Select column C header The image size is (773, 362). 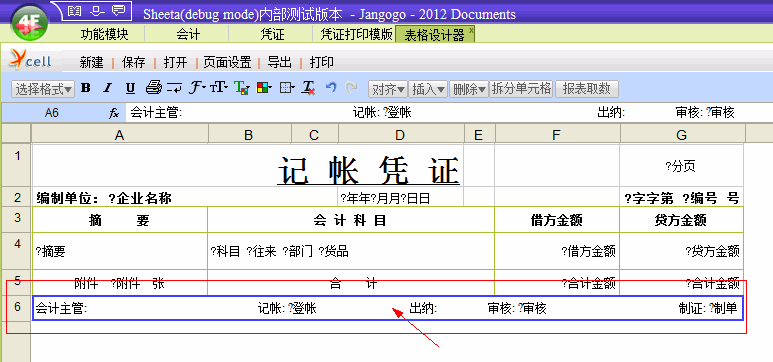tap(315, 134)
